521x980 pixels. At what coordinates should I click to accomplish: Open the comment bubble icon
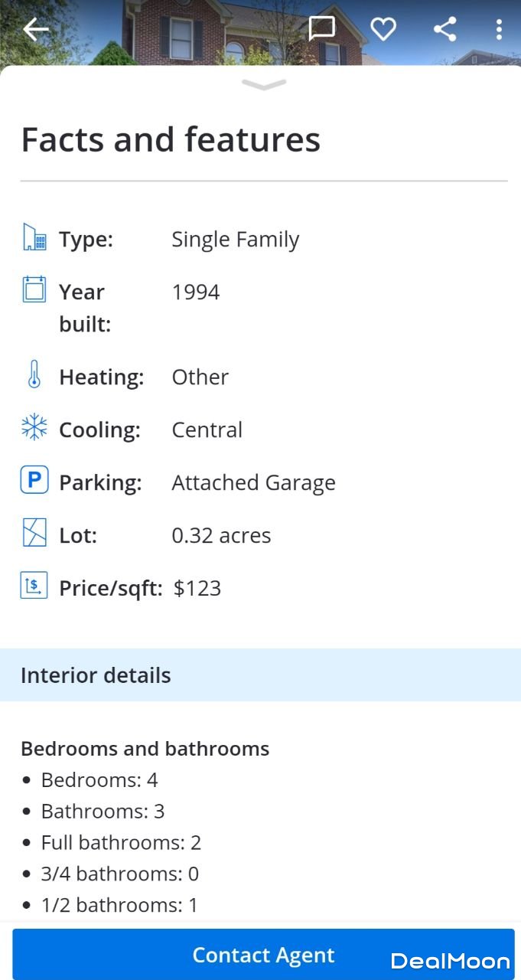[x=321, y=29]
